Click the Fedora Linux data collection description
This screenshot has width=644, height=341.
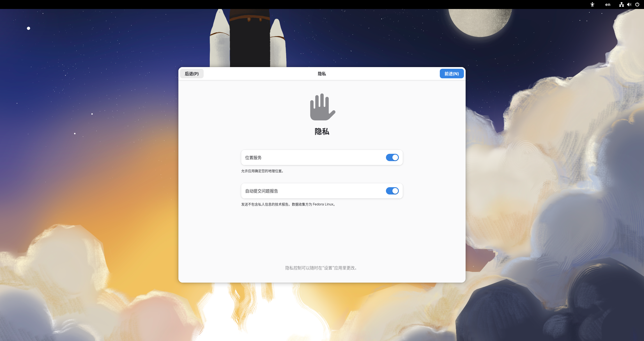coord(288,204)
